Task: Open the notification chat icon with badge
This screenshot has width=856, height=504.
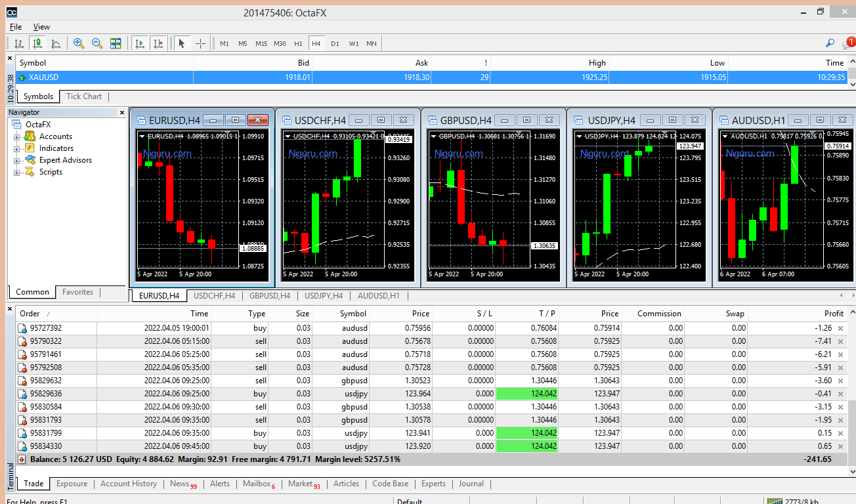Action: pos(849,43)
